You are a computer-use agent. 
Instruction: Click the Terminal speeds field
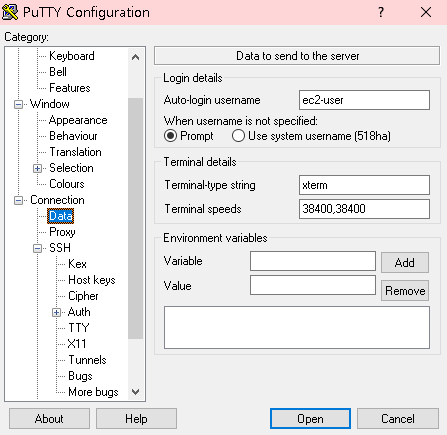pyautogui.click(x=364, y=209)
